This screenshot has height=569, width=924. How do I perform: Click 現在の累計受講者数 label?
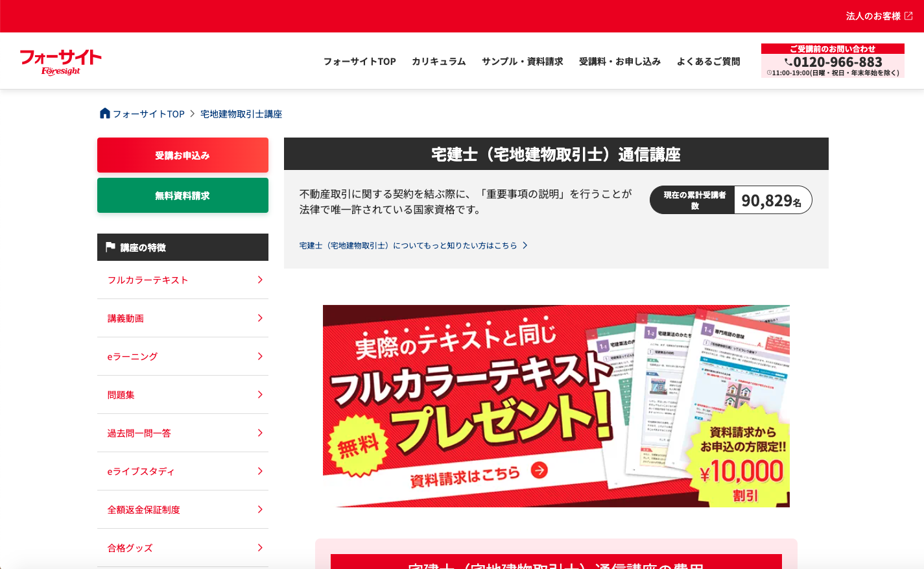pos(694,200)
